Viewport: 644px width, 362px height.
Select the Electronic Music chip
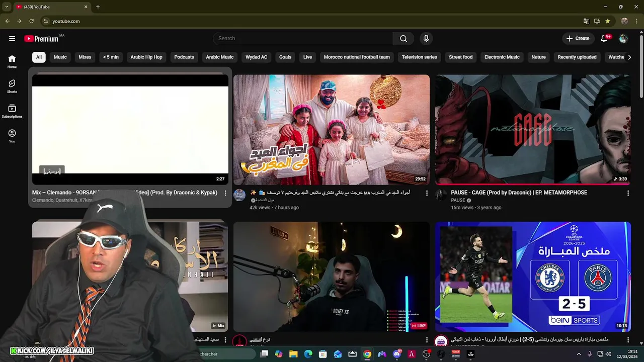[502, 57]
